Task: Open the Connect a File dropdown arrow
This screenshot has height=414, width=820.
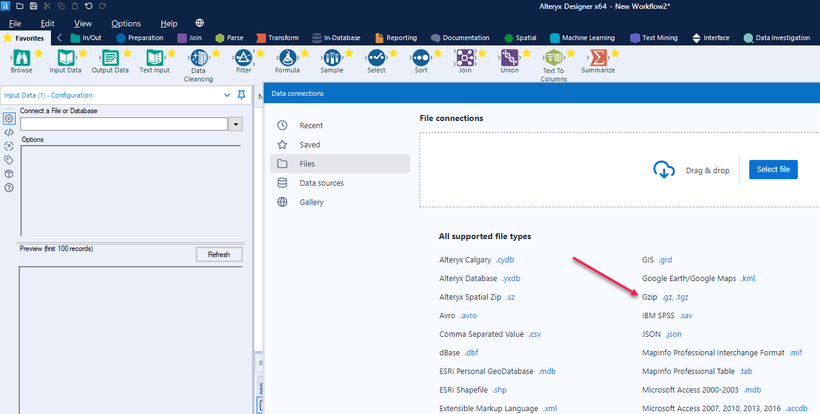Action: (x=235, y=124)
